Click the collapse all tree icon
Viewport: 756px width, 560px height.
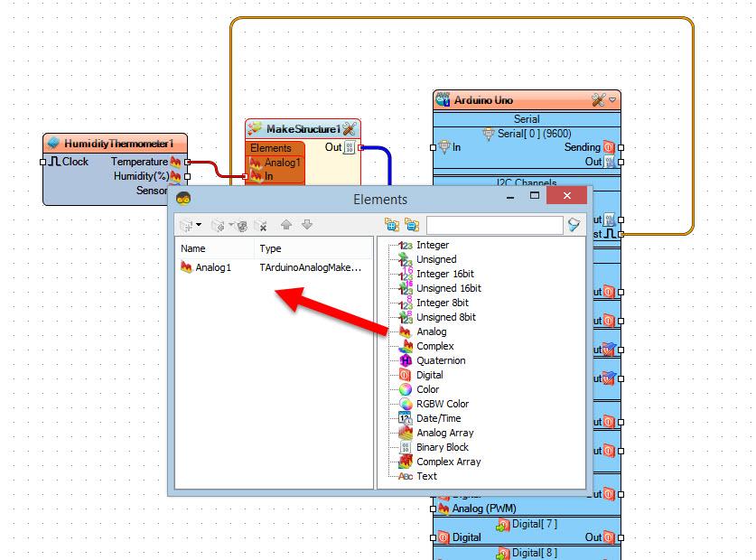(x=412, y=225)
